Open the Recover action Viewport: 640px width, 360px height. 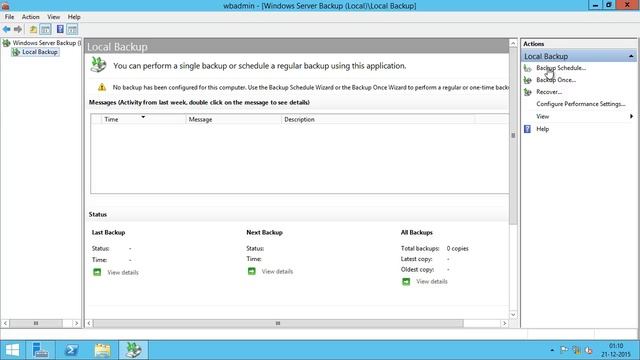(549, 92)
